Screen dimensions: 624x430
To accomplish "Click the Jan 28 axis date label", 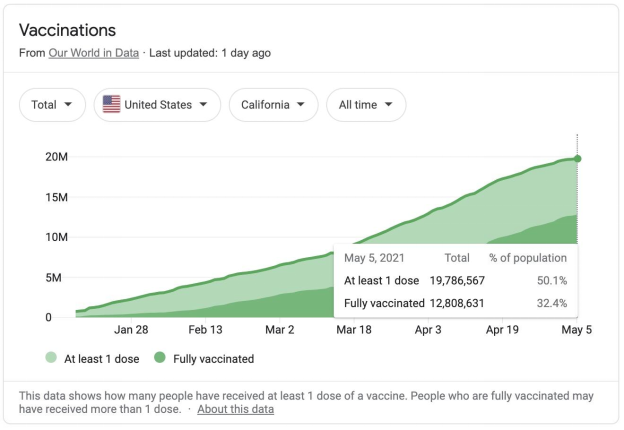I will tap(131, 329).
